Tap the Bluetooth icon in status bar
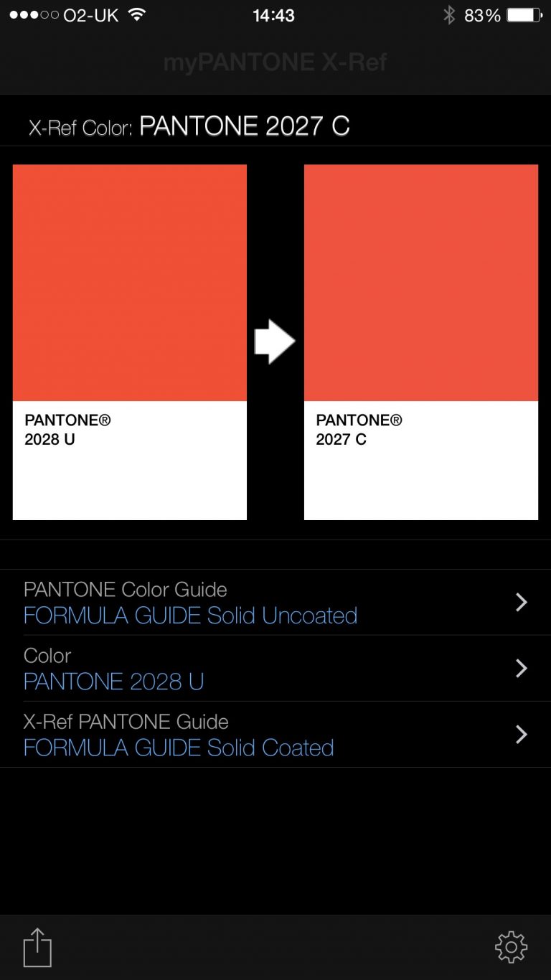The height and width of the screenshot is (980, 551). pyautogui.click(x=449, y=15)
